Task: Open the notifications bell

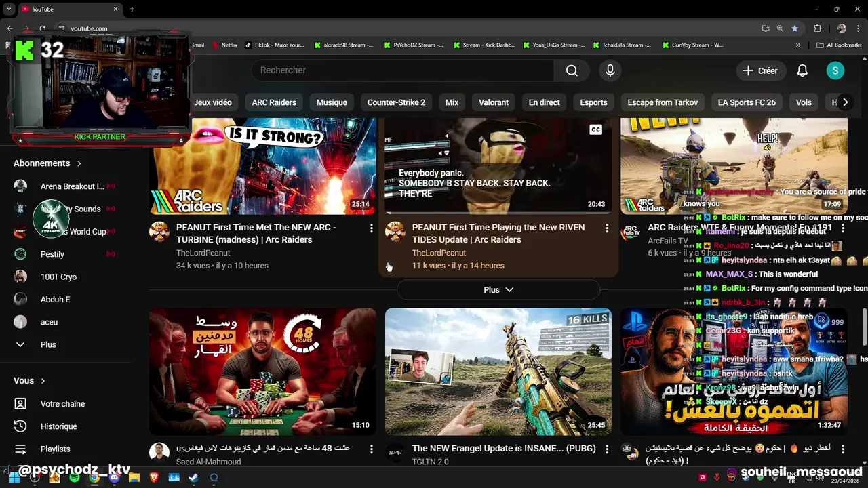Action: point(802,70)
